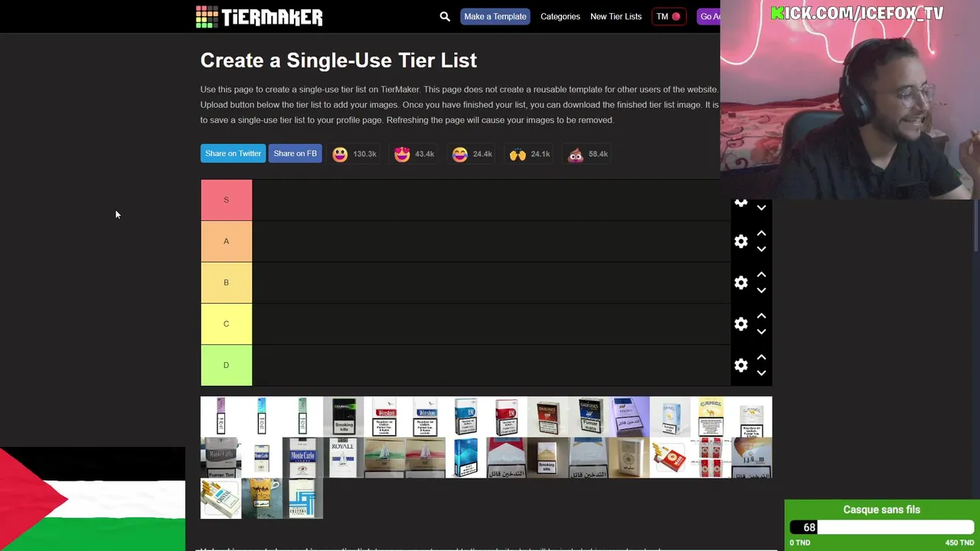Pick the green sailboat pack image
980x551 pixels.
tap(384, 458)
